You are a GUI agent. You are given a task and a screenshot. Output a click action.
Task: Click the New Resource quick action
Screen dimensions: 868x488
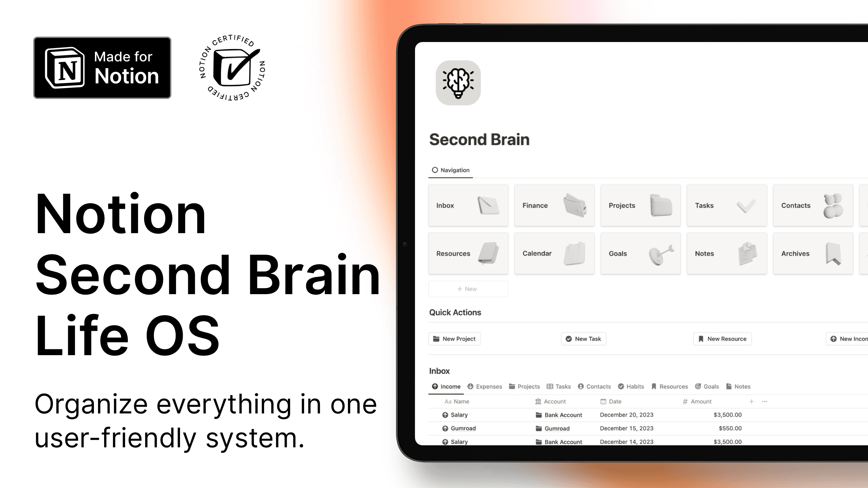723,339
